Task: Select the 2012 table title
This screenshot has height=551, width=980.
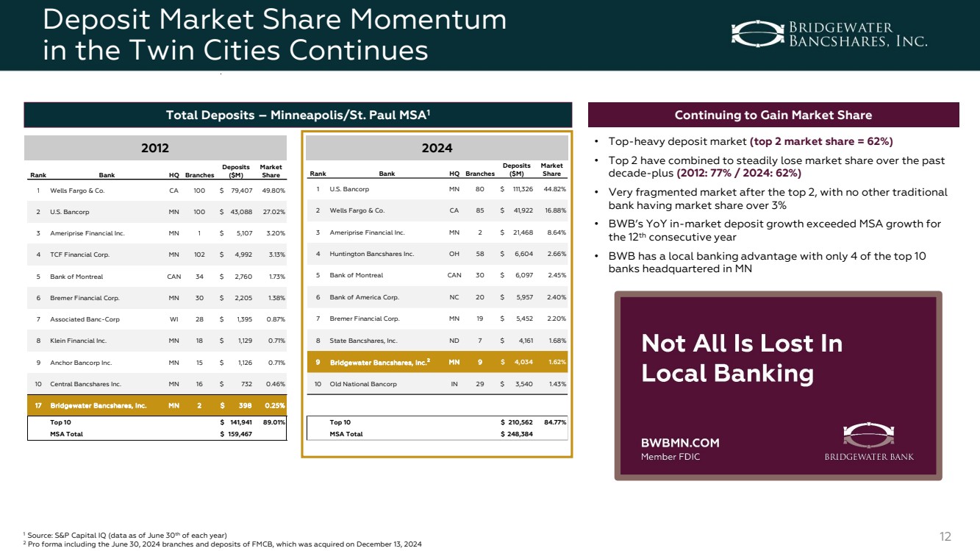Action: click(155, 148)
